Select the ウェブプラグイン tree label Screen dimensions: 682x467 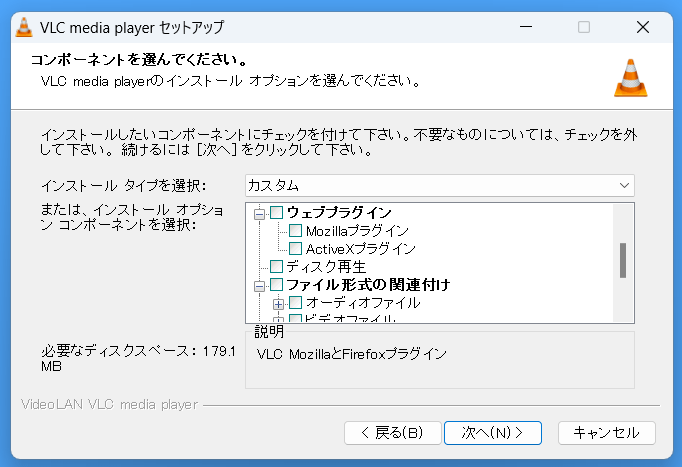click(339, 213)
